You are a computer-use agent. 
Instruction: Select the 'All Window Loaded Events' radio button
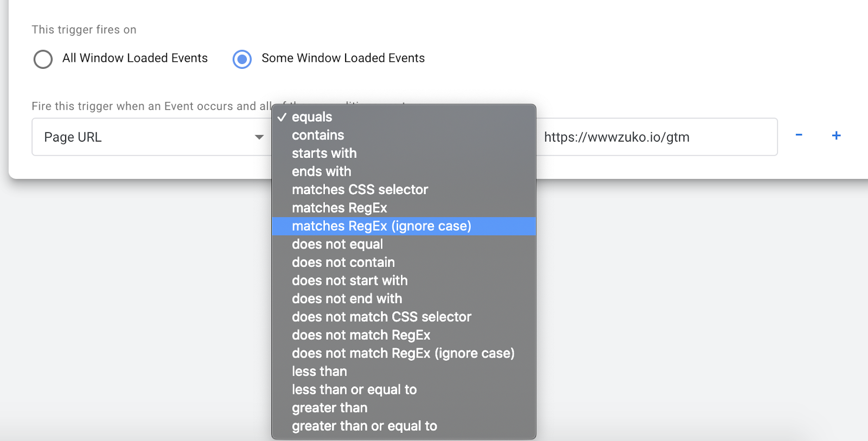coord(43,59)
